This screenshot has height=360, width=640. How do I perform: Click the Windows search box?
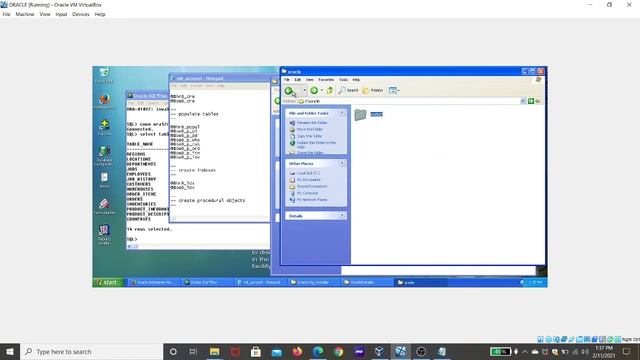tap(91, 351)
